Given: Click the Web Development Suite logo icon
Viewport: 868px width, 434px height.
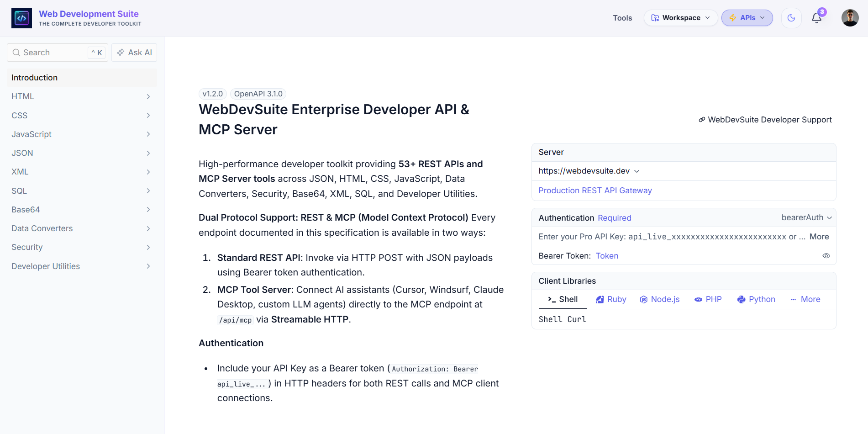Looking at the screenshot, I should 21,18.
